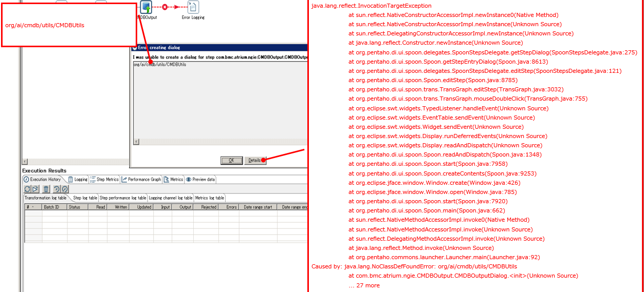Open the Preview data tab
The image size is (644, 292).
point(200,180)
